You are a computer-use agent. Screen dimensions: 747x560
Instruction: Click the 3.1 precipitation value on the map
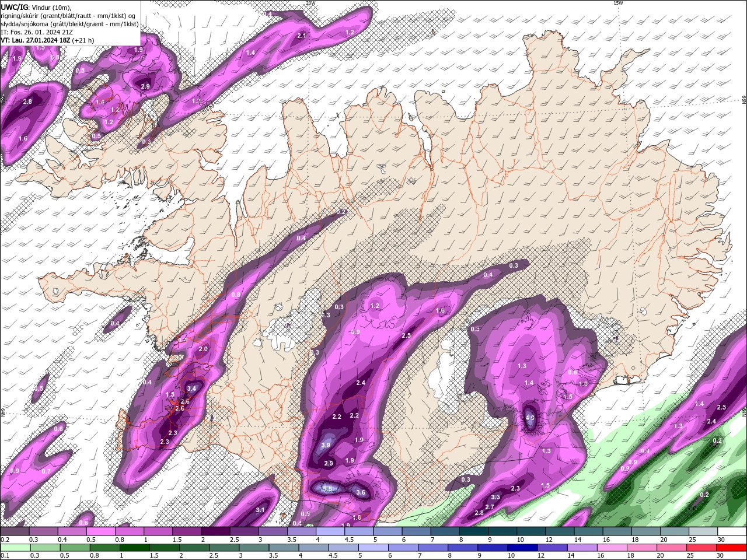(260, 510)
